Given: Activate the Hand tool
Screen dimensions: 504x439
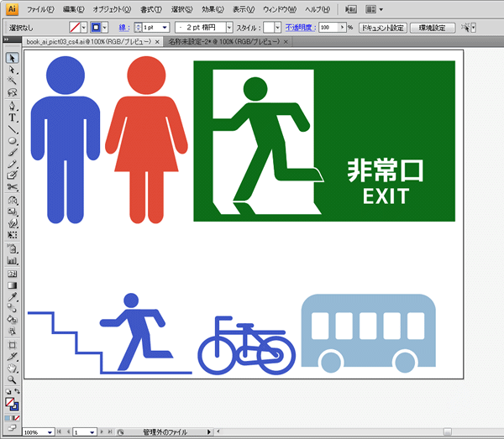Looking at the screenshot, I should [x=13, y=368].
